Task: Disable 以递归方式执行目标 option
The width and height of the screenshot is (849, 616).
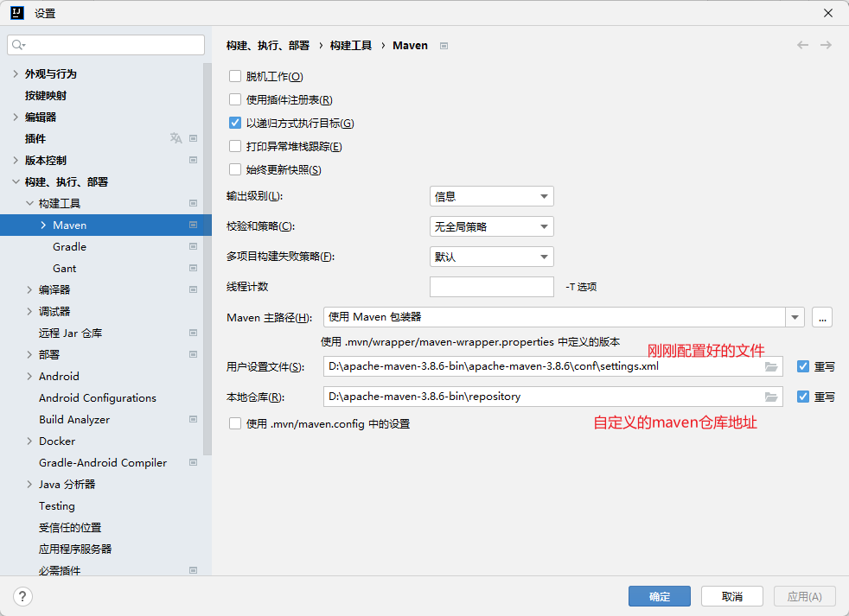Action: coord(234,122)
